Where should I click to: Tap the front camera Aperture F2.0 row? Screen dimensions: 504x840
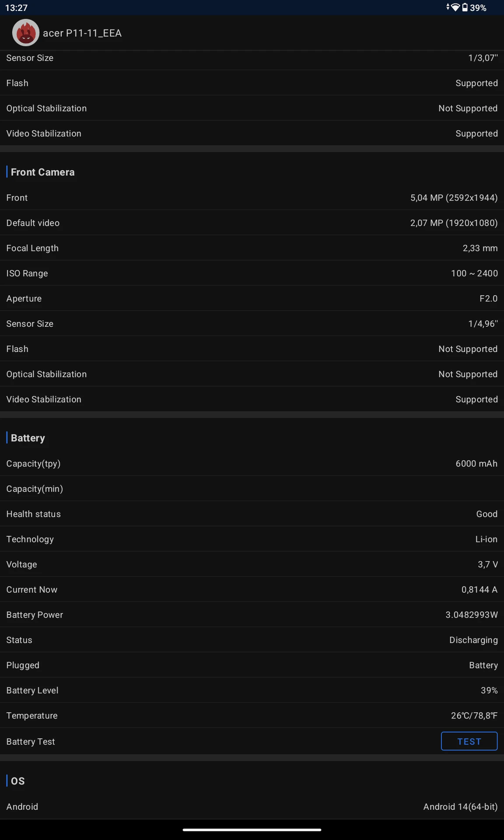click(252, 298)
